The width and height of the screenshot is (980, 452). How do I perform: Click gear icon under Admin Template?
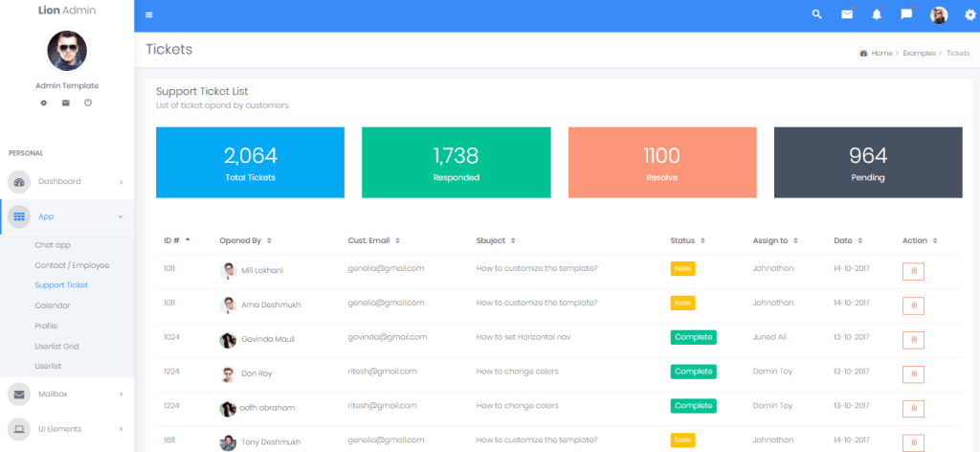pos(44,102)
